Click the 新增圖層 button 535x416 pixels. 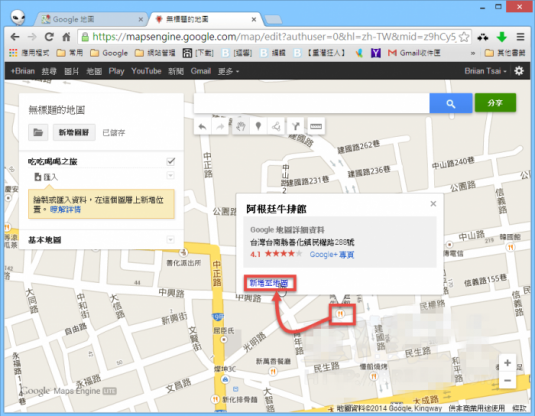pyautogui.click(x=74, y=132)
